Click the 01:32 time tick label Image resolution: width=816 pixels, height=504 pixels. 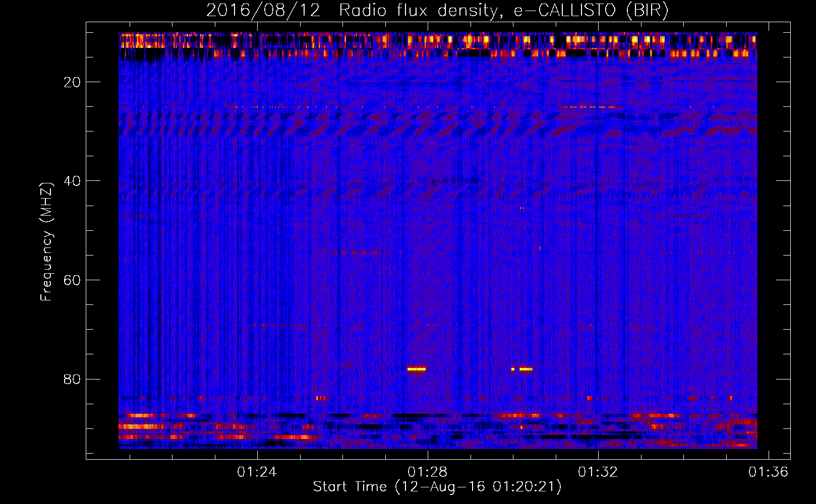click(598, 472)
